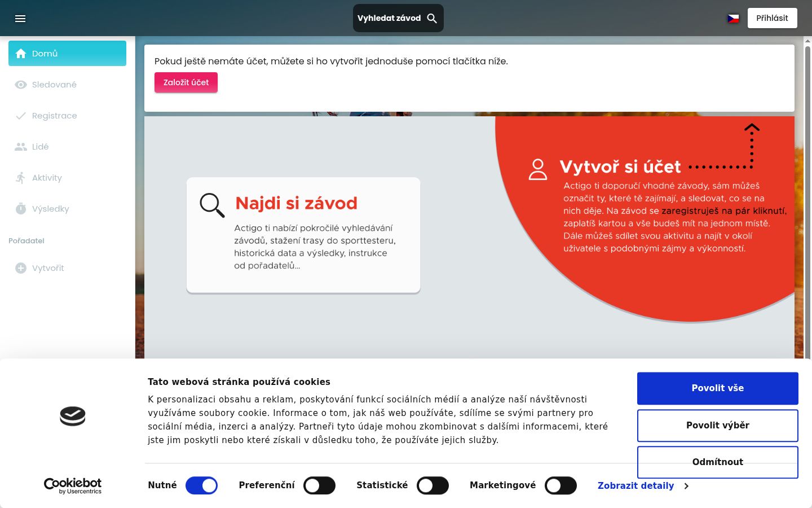
Task: Open Registrace in the sidebar
Action: pos(67,116)
